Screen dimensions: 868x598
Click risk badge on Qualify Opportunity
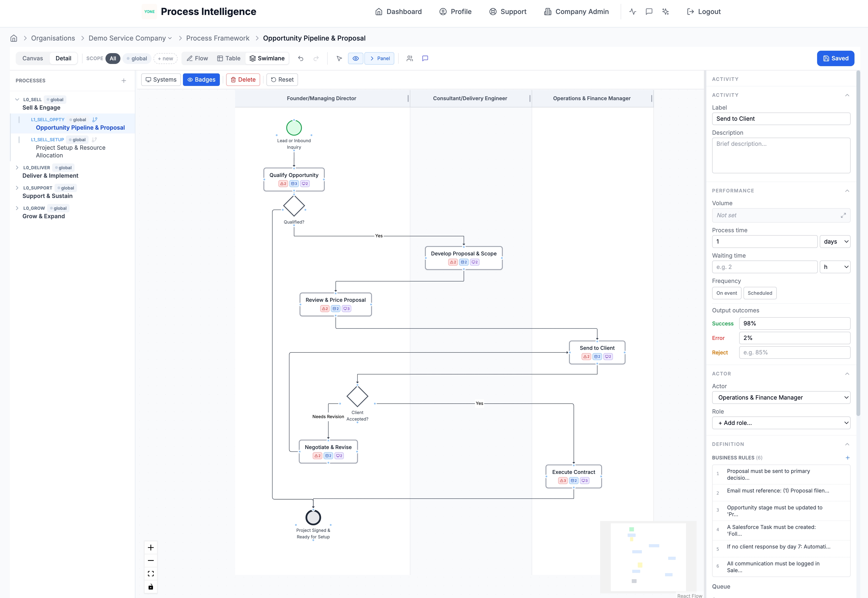[283, 183]
